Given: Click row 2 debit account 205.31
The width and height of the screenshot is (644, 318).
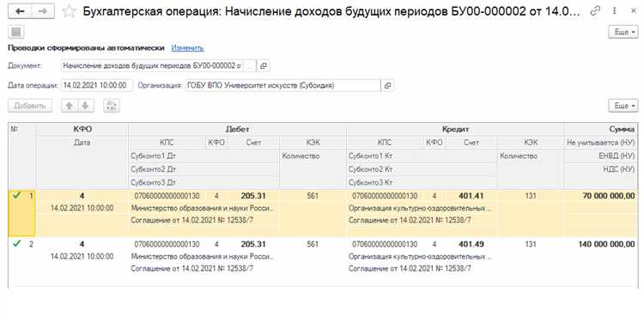Looking at the screenshot, I should coord(253,244).
